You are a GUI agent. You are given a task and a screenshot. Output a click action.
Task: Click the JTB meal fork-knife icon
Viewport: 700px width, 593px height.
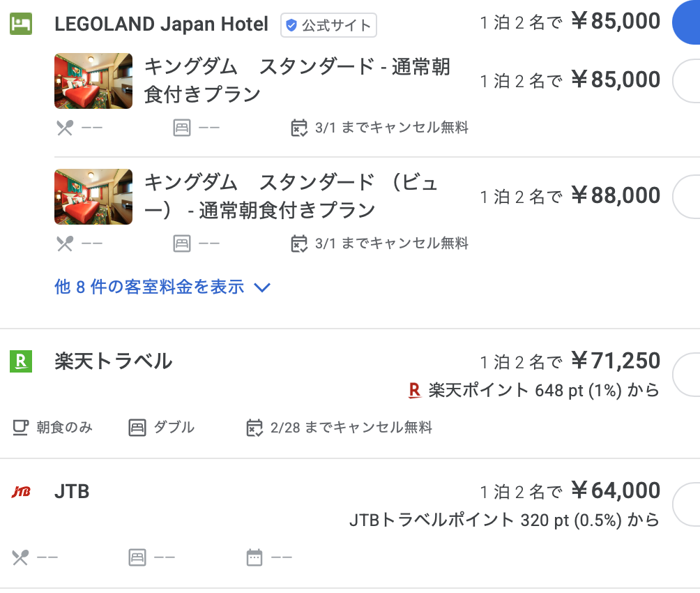tap(20, 557)
